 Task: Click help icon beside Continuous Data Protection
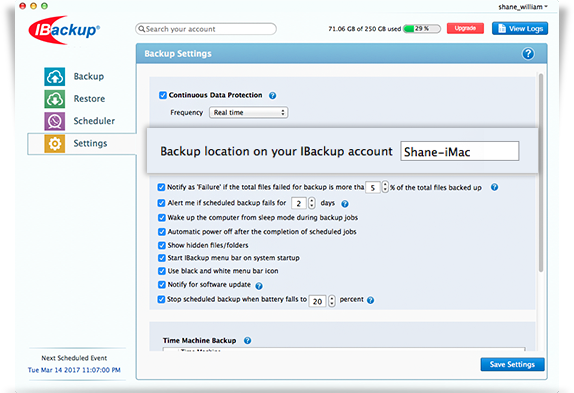pyautogui.click(x=272, y=96)
